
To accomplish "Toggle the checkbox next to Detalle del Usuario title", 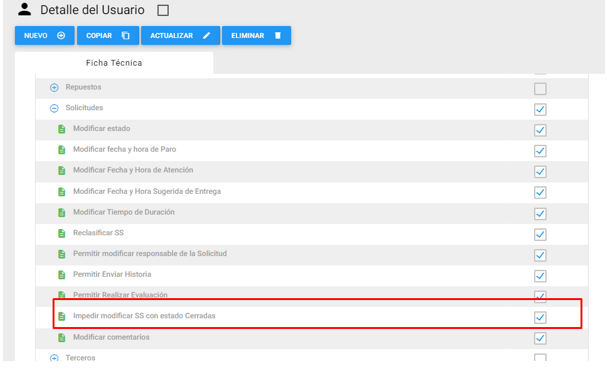I will tap(163, 10).
